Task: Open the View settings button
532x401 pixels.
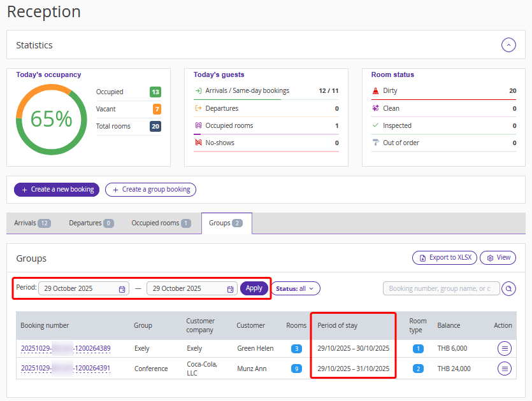Action: (x=498, y=258)
